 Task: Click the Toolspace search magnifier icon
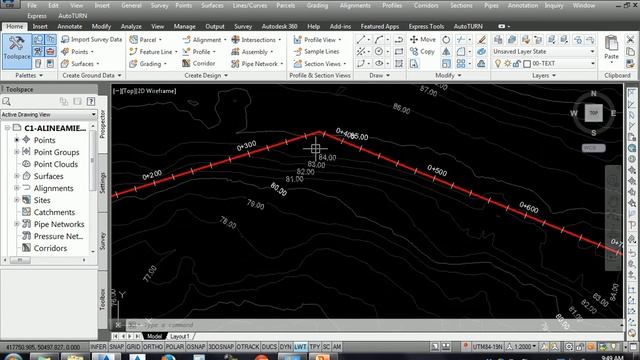point(7,101)
